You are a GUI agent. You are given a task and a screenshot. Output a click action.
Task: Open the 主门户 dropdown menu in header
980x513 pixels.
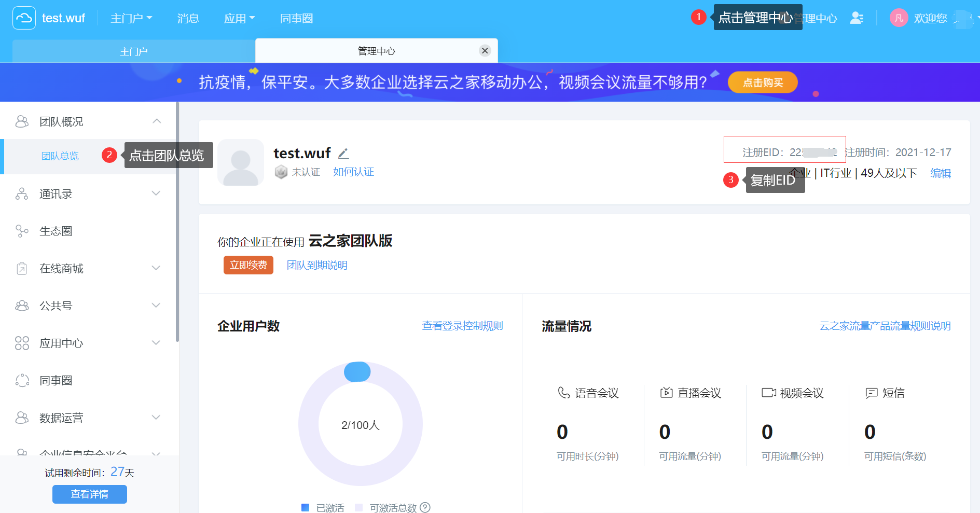(131, 18)
